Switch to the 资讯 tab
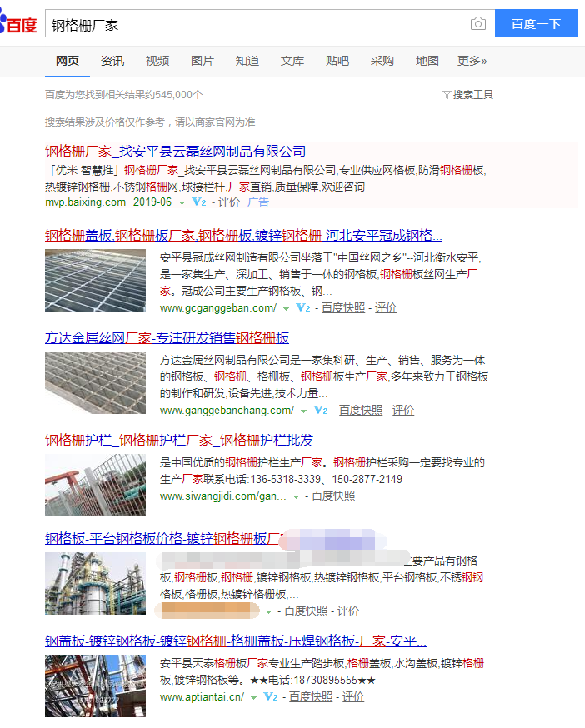The height and width of the screenshot is (728, 585). coord(112,61)
